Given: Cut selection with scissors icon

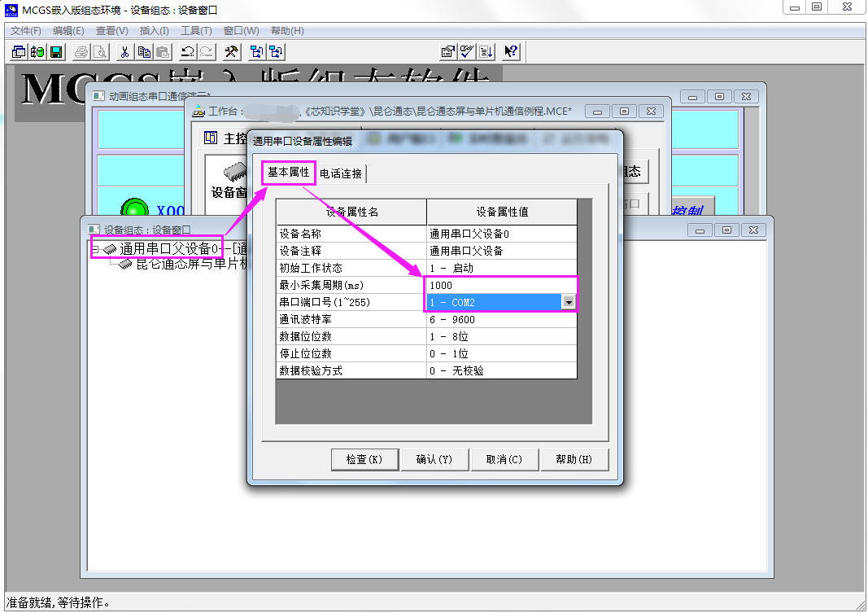Looking at the screenshot, I should pos(125,52).
